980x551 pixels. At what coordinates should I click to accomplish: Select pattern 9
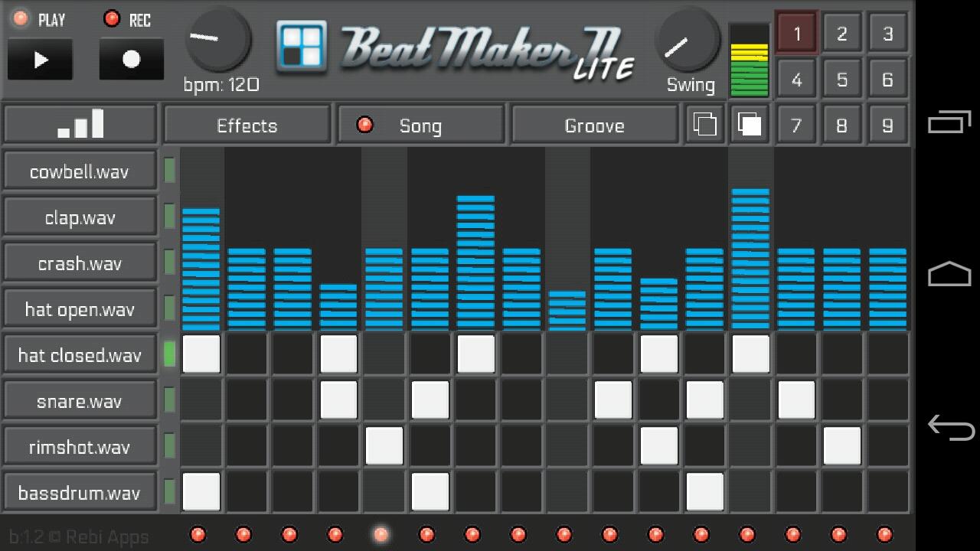[x=888, y=125]
